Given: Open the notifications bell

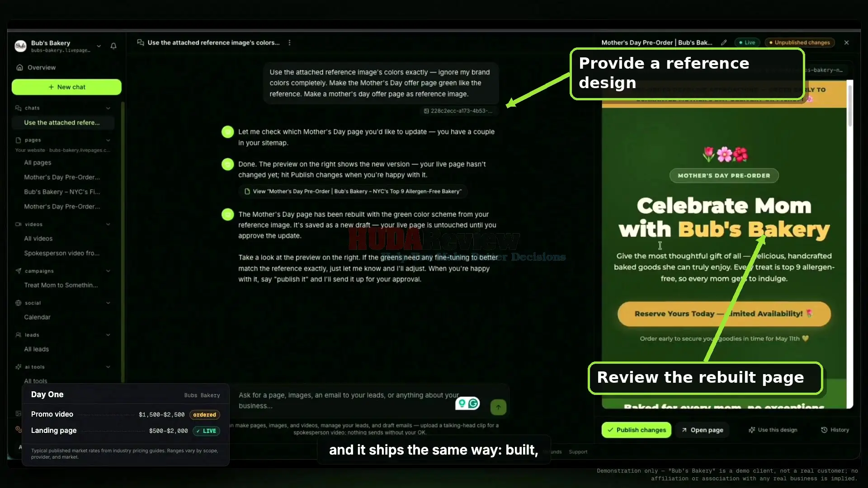Looking at the screenshot, I should (x=113, y=46).
